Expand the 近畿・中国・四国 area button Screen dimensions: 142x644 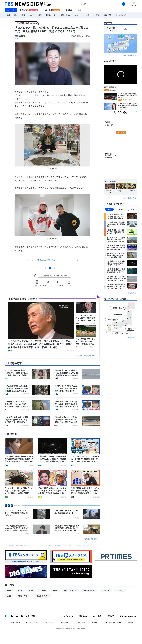click(x=122, y=333)
